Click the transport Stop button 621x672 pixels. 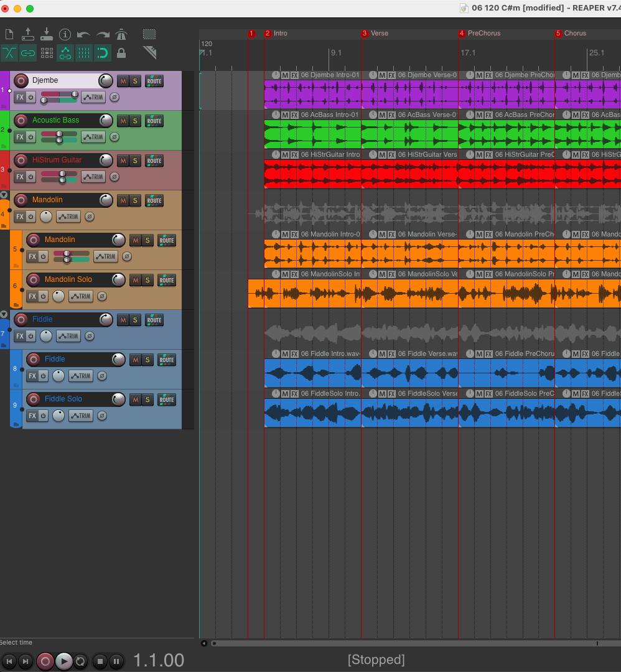click(x=100, y=661)
